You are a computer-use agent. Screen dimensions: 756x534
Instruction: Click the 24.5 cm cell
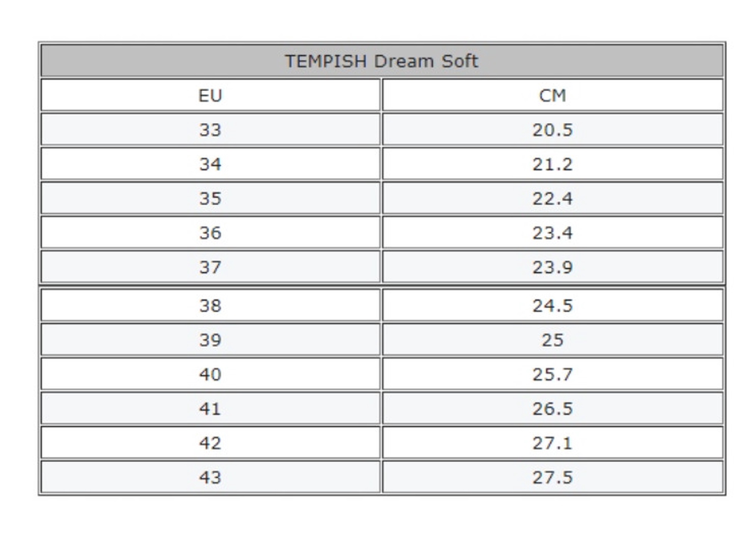pos(552,305)
